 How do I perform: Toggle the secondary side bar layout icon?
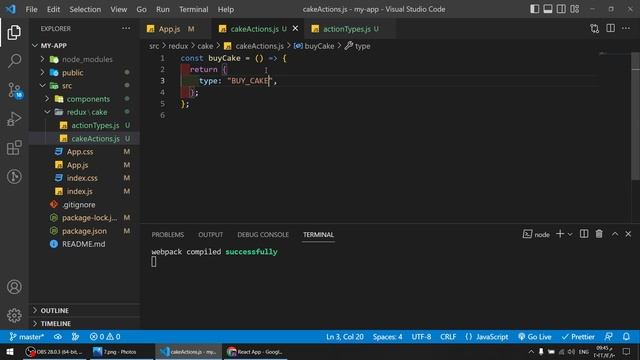click(x=561, y=9)
